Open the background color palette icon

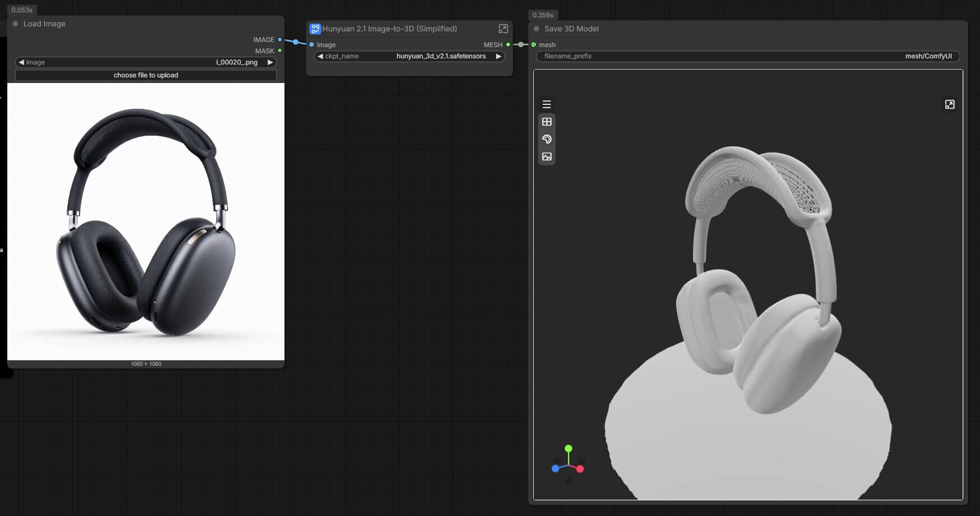click(547, 139)
